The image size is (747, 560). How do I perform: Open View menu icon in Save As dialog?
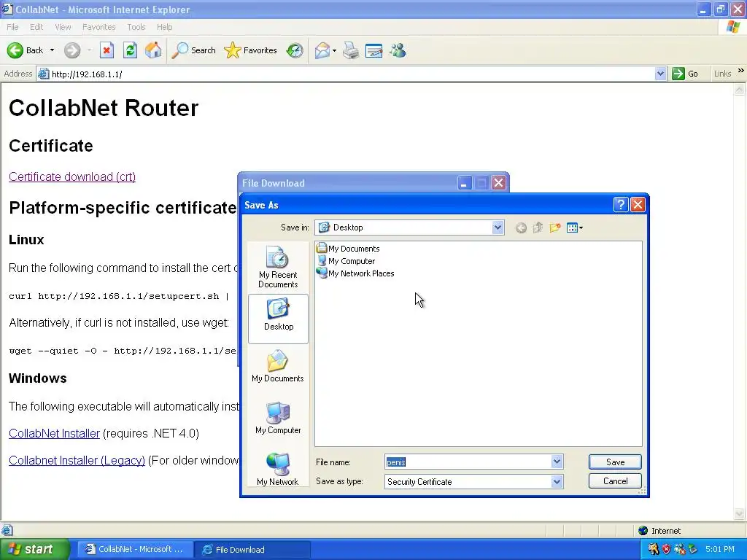point(575,227)
